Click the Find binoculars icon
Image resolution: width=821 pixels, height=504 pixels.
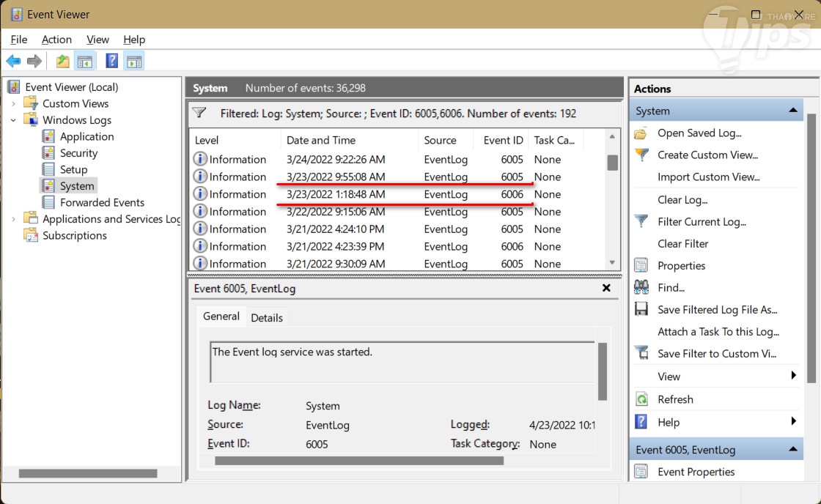pyautogui.click(x=641, y=287)
